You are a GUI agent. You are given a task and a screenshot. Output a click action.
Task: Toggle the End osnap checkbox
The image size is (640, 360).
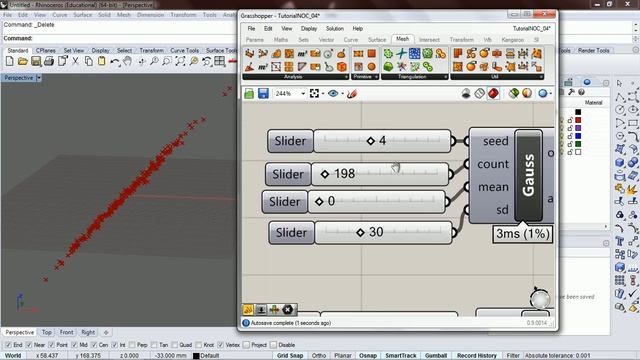[x=8, y=345]
